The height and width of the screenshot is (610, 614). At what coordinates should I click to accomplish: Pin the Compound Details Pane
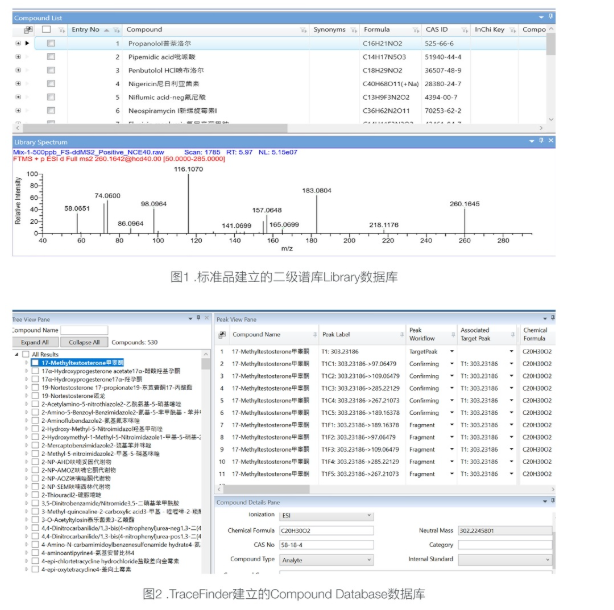(x=553, y=500)
